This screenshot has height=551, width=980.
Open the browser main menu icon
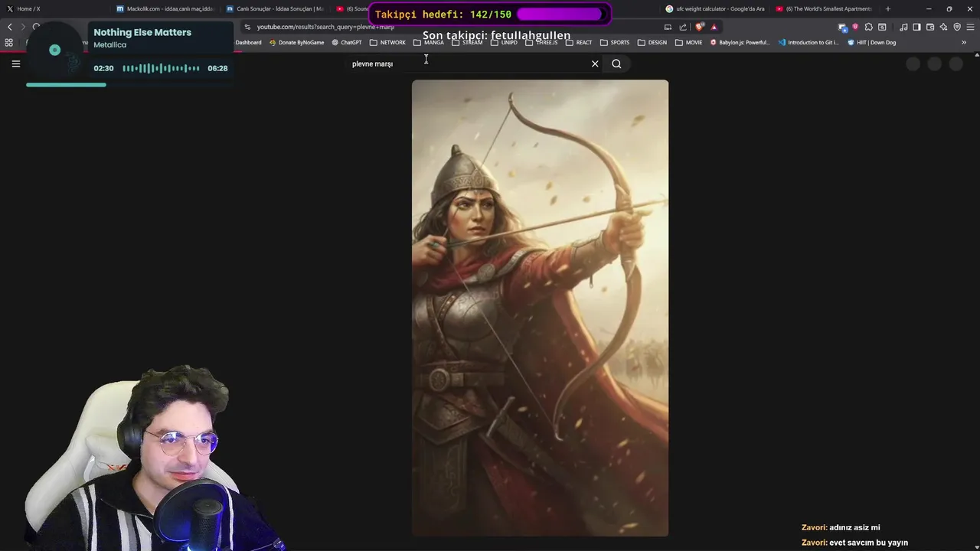click(970, 27)
